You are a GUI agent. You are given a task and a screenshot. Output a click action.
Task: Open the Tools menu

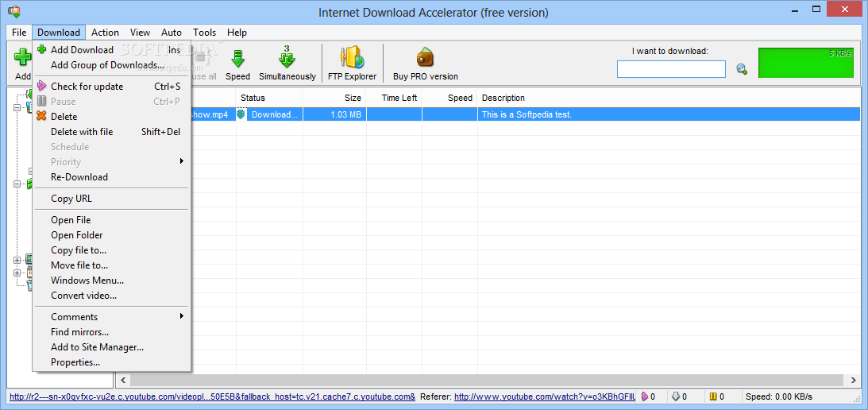click(205, 33)
